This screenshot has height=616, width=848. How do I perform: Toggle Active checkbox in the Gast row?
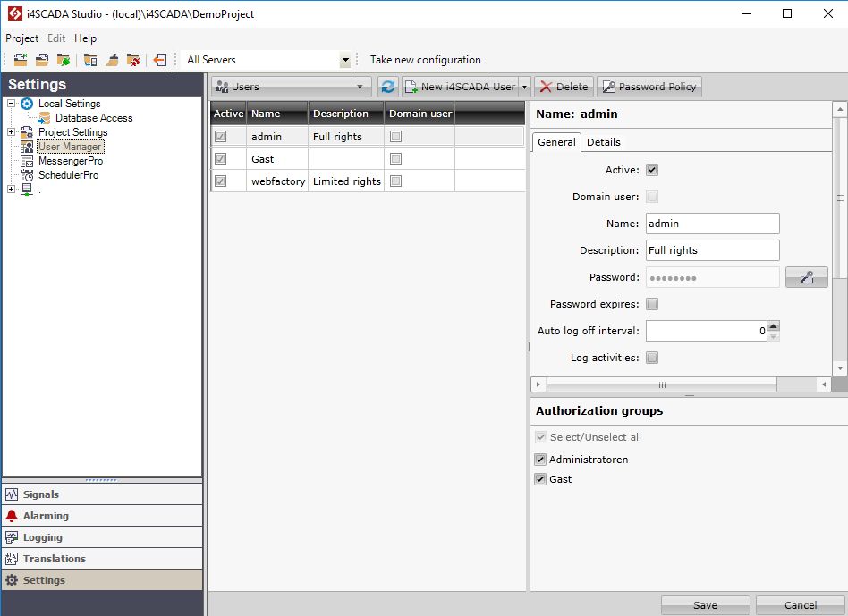[221, 159]
